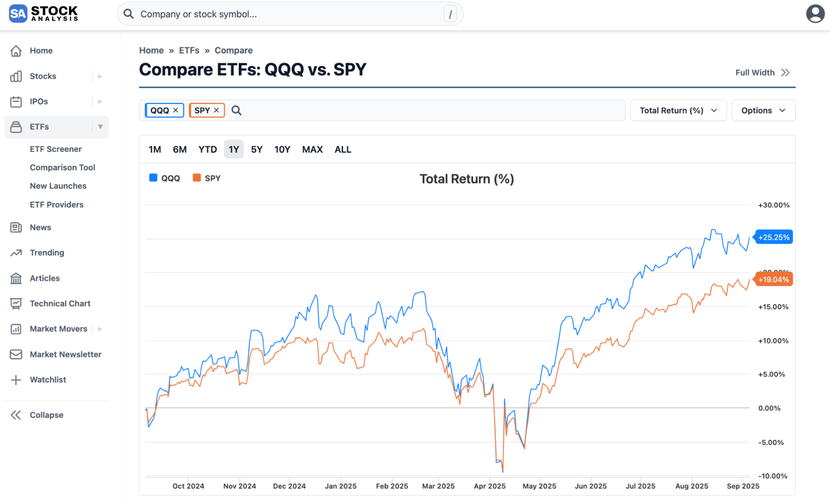
Task: Click the Collapse double-chevron icon
Action: pos(16,415)
